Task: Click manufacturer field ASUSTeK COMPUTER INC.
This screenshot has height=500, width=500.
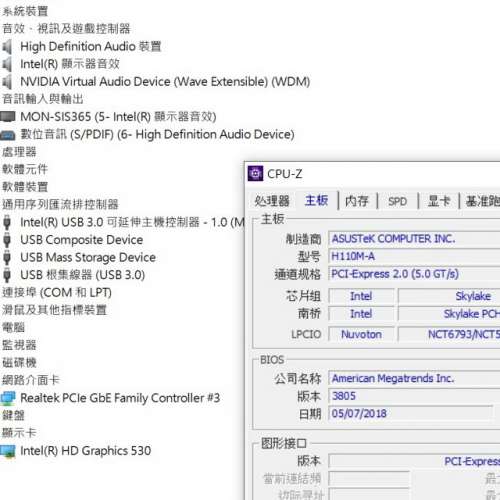Action: 414,239
